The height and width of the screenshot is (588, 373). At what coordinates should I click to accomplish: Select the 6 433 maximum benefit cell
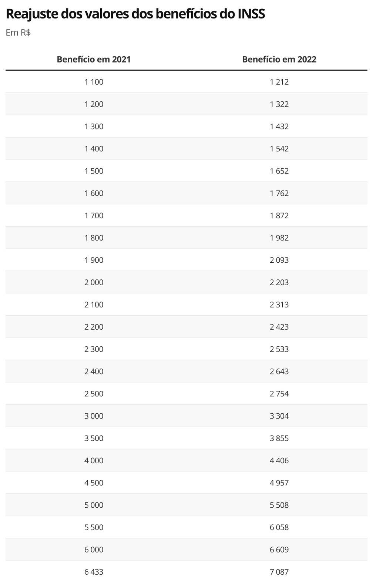pyautogui.click(x=94, y=572)
